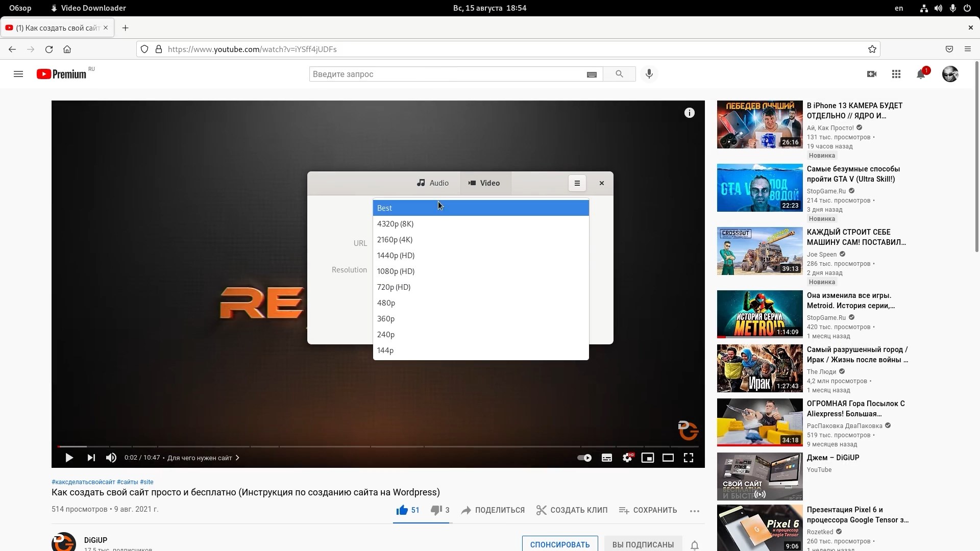Viewport: 980px width, 551px height.
Task: Enter fullscreen mode in the player
Action: click(689, 458)
